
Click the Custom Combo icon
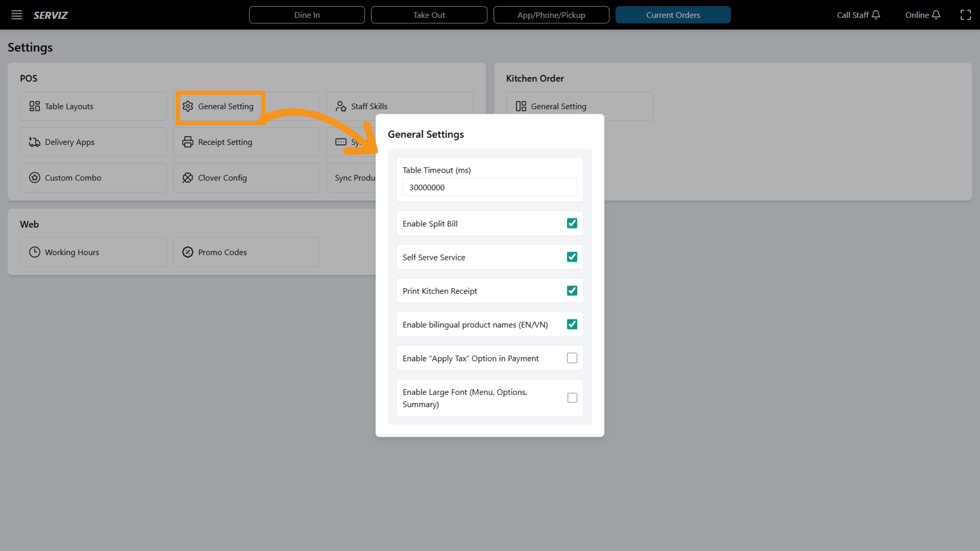(35, 178)
